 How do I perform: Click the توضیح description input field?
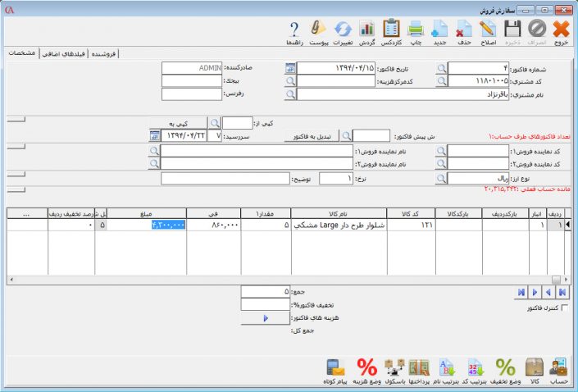(225, 178)
